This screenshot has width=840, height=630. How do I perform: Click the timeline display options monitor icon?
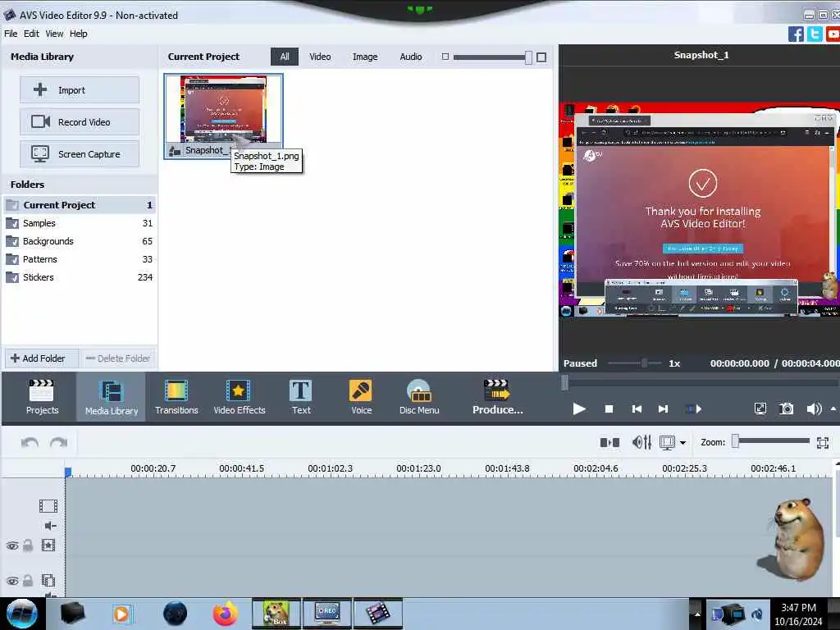tap(668, 442)
